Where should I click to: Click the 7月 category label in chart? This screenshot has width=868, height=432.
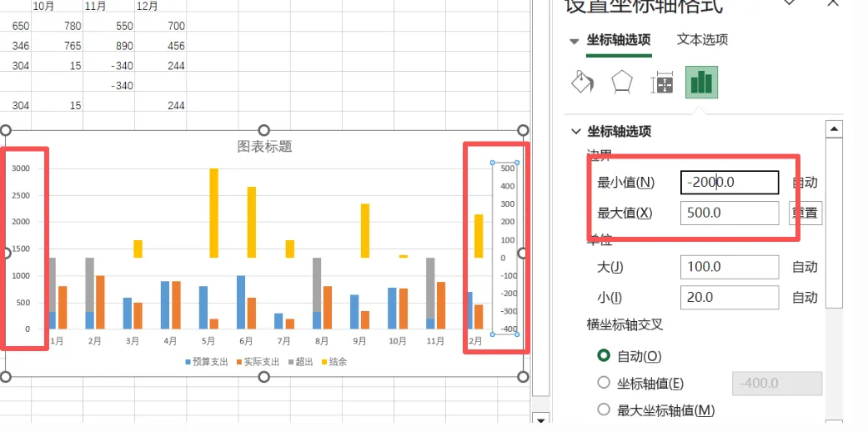point(284,342)
